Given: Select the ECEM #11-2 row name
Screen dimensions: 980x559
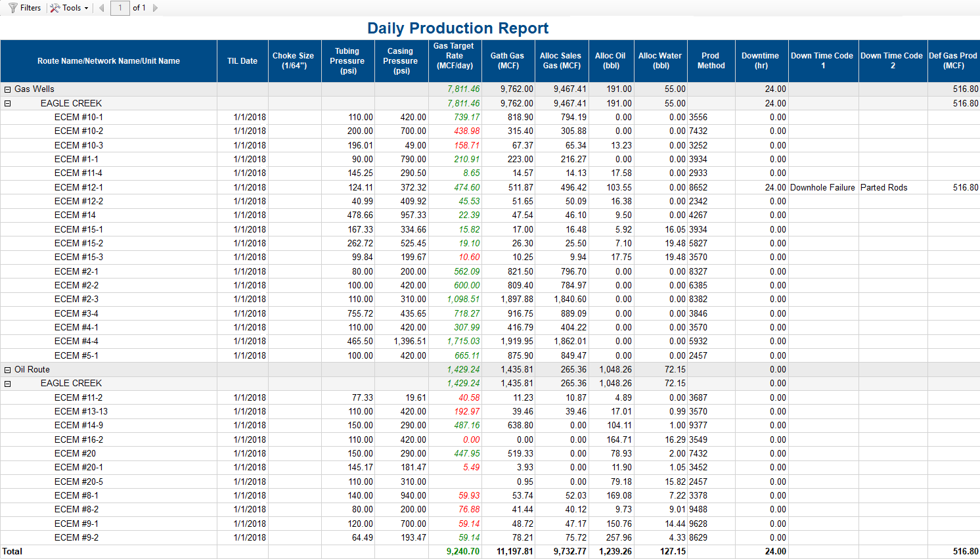Looking at the screenshot, I should tap(78, 397).
